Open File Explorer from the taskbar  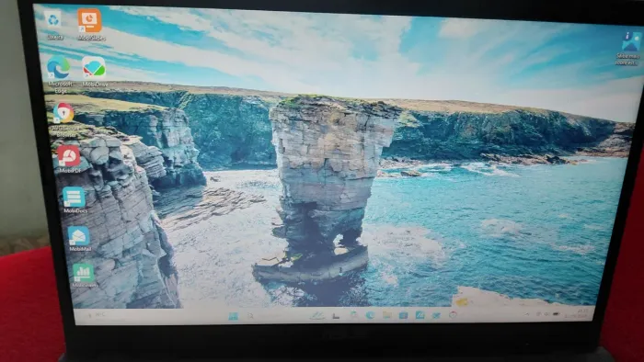[386, 315]
